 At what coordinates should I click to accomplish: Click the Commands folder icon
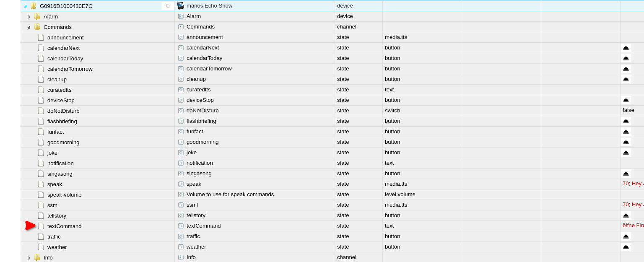click(x=37, y=27)
